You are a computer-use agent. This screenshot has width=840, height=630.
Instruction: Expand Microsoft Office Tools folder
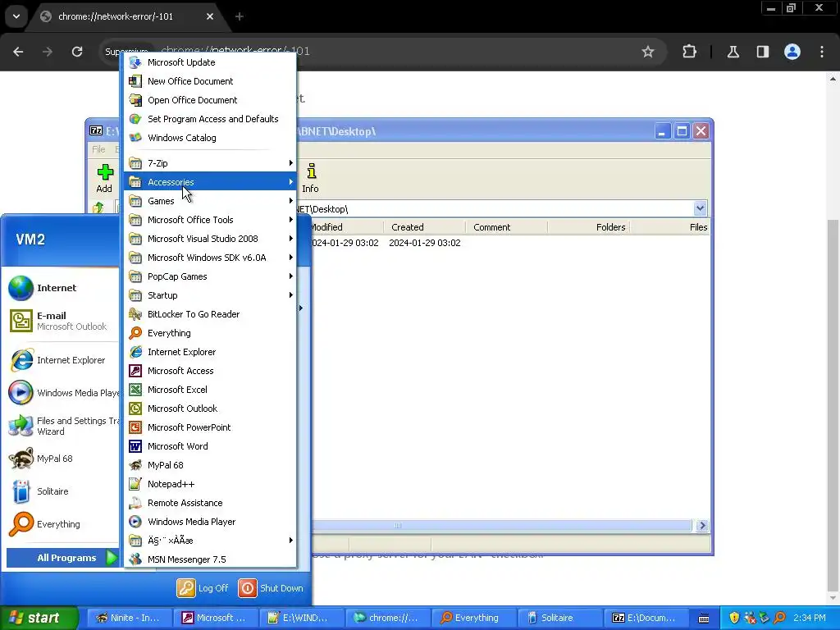pos(210,220)
